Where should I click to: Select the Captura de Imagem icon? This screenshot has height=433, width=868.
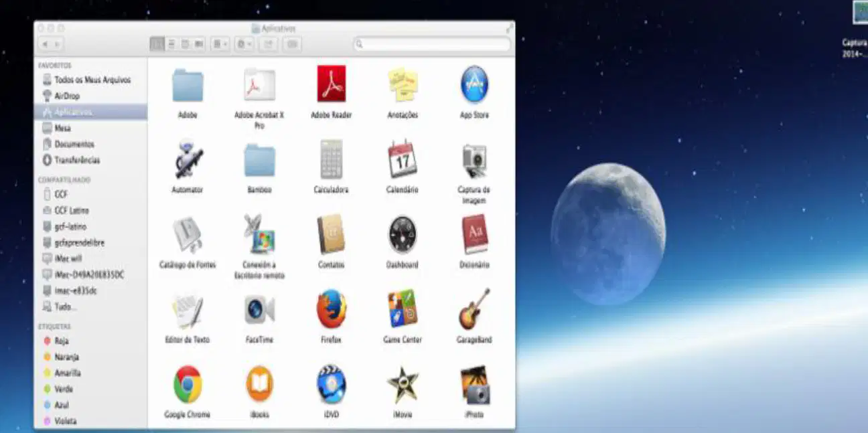(x=474, y=161)
